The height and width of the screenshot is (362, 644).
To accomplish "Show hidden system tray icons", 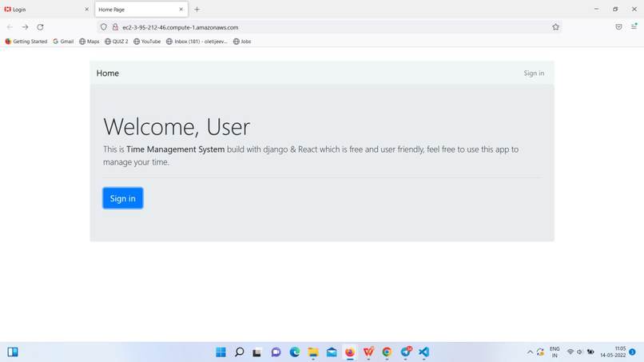I will (530, 352).
